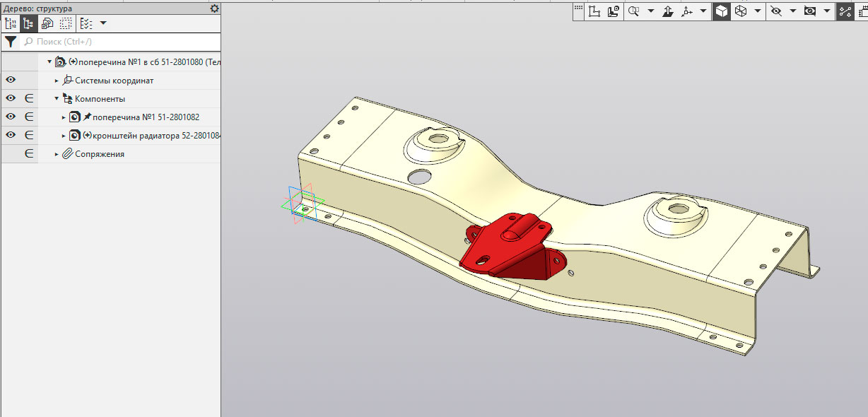Switch tree to build-history view icon
This screenshot has width=868, height=417.
point(11,23)
